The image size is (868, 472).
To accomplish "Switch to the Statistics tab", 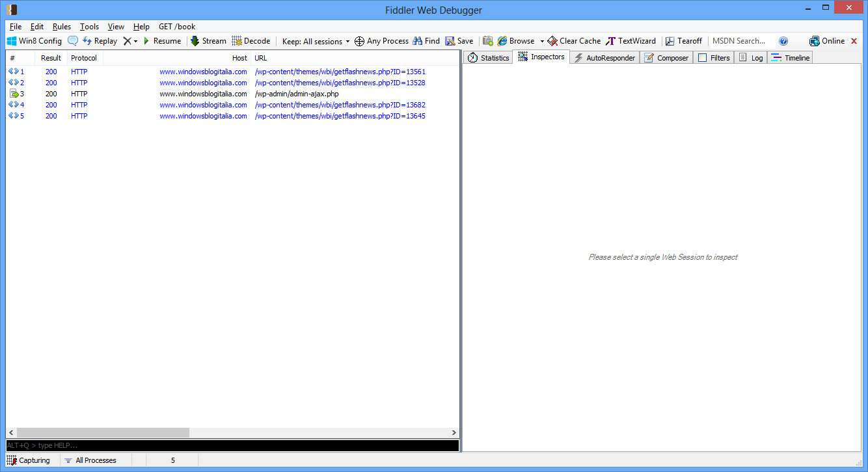I will tap(489, 58).
